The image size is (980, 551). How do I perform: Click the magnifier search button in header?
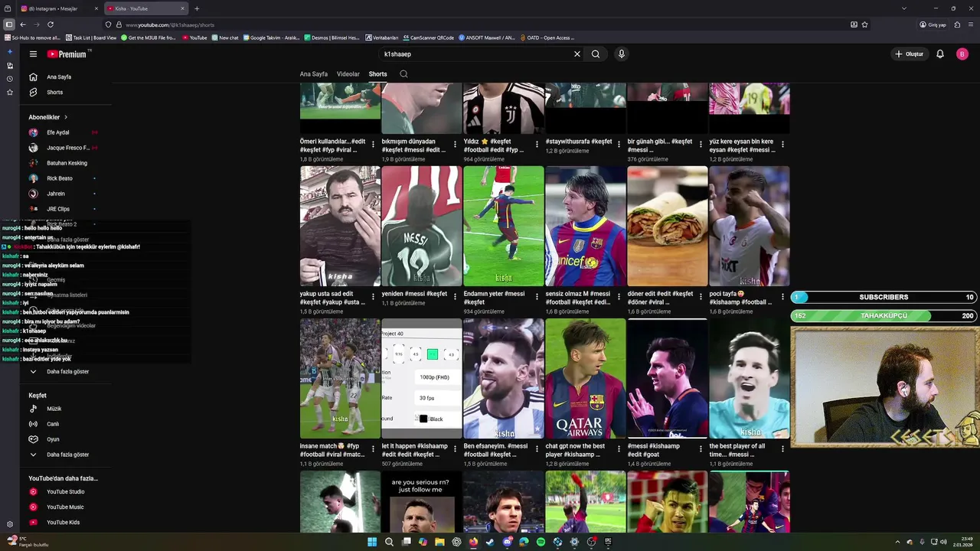pos(596,54)
